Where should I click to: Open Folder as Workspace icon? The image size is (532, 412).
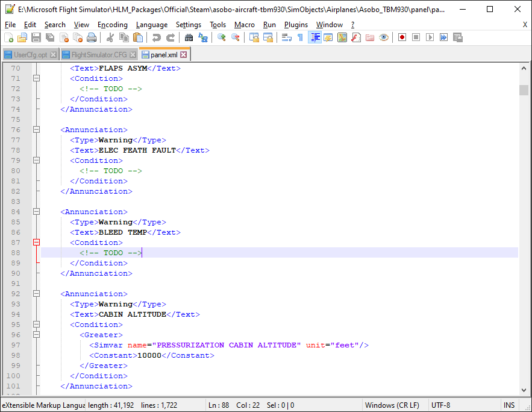pos(370,37)
